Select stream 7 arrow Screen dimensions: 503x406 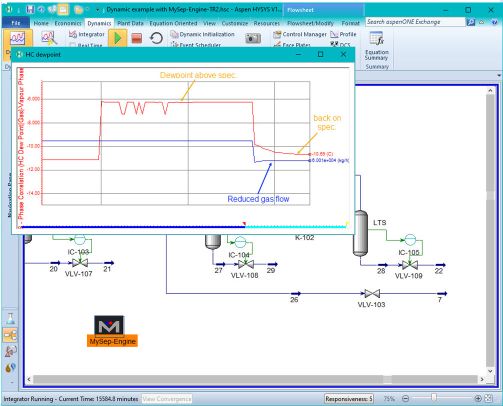(x=441, y=294)
